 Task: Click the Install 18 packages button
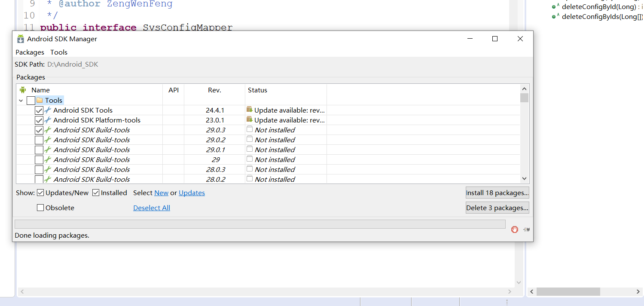(x=497, y=193)
